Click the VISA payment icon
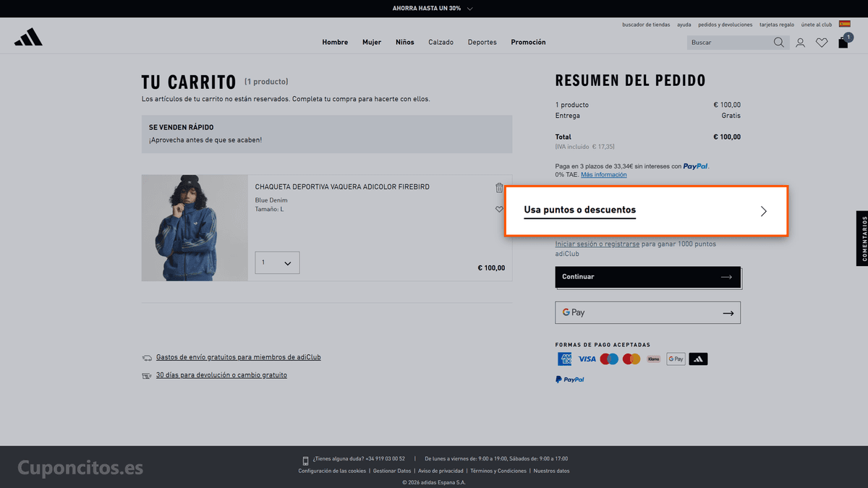868x488 pixels. click(587, 359)
